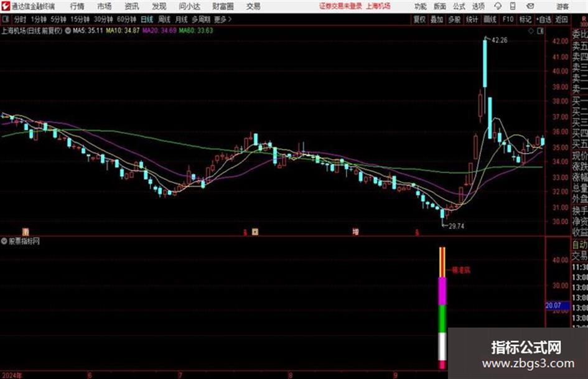Viewport: 588px width, 379px height.
Task: Click the 外盘 row in side panel
Action: [580, 199]
